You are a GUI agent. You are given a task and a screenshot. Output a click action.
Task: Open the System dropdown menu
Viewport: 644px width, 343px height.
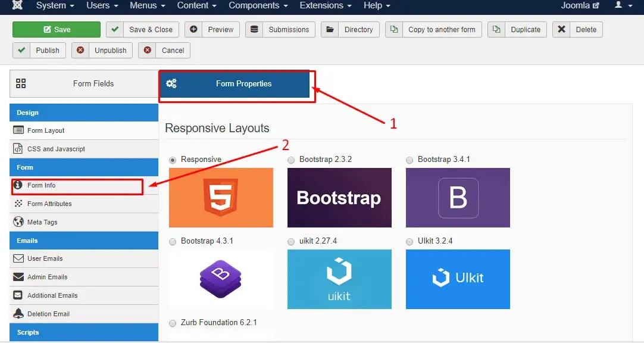tap(55, 5)
